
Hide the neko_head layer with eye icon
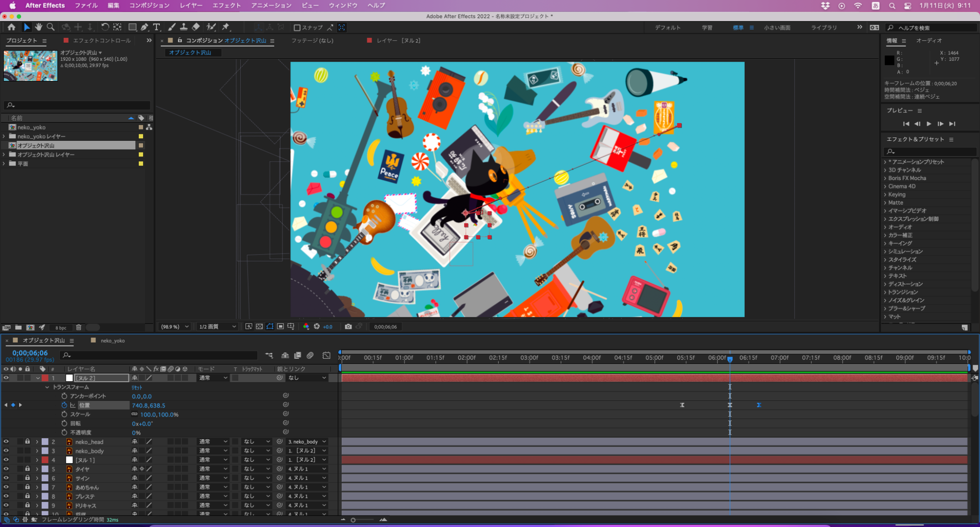click(6, 442)
